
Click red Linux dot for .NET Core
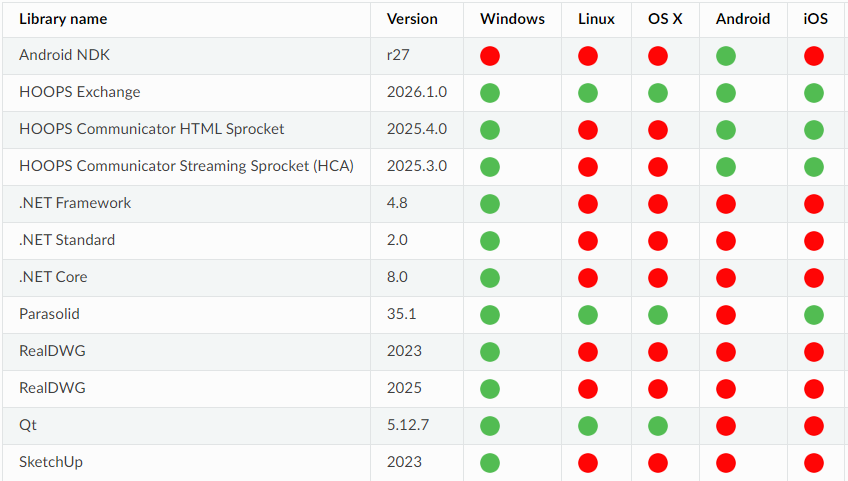[588, 278]
